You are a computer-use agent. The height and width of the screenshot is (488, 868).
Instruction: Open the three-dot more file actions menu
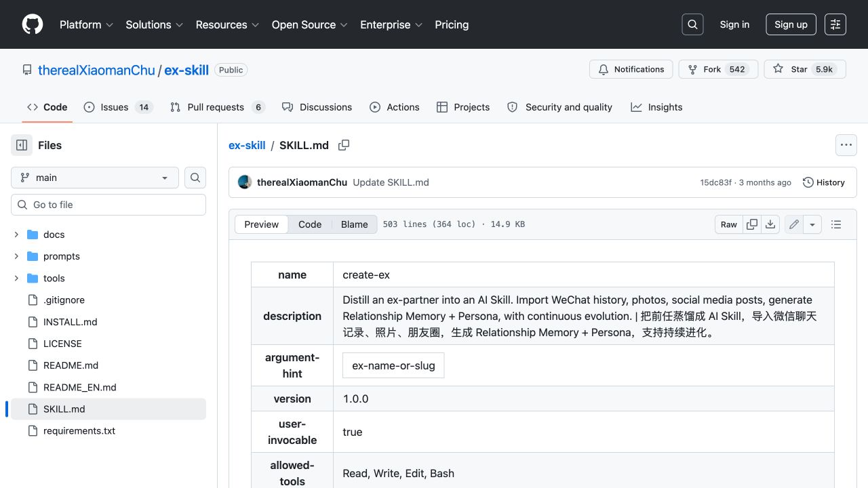[x=846, y=145]
